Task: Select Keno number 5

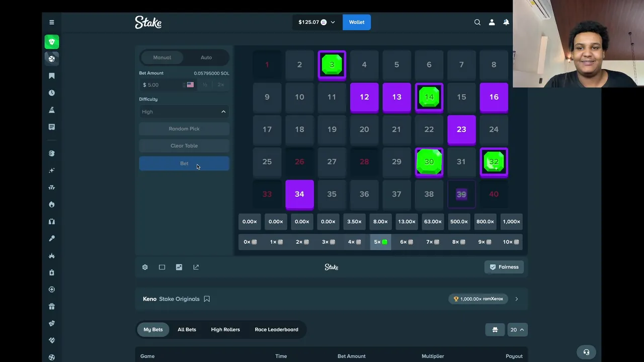Action: pyautogui.click(x=396, y=64)
